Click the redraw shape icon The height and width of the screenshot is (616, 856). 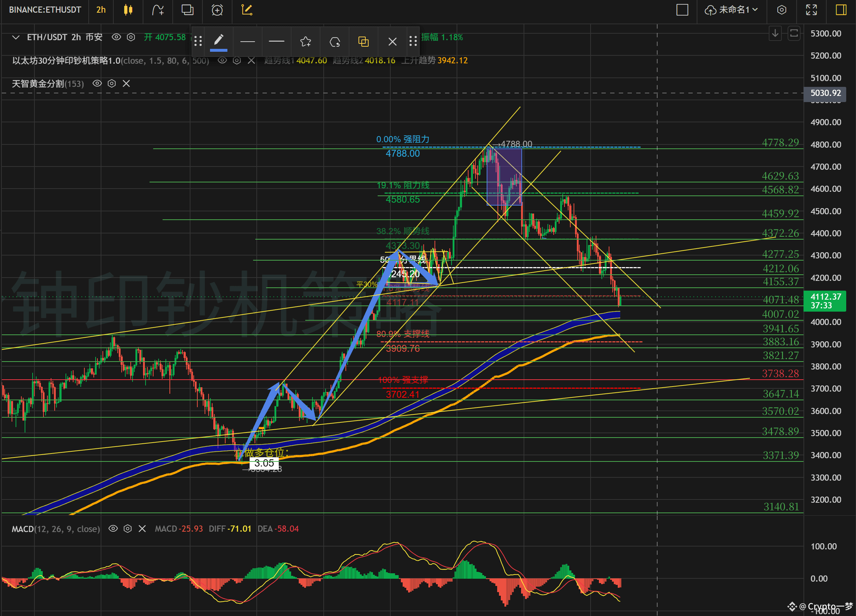click(335, 41)
